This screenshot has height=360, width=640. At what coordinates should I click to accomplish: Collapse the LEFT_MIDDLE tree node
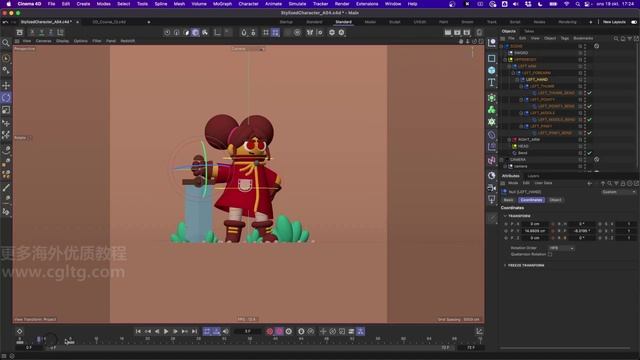click(x=521, y=113)
